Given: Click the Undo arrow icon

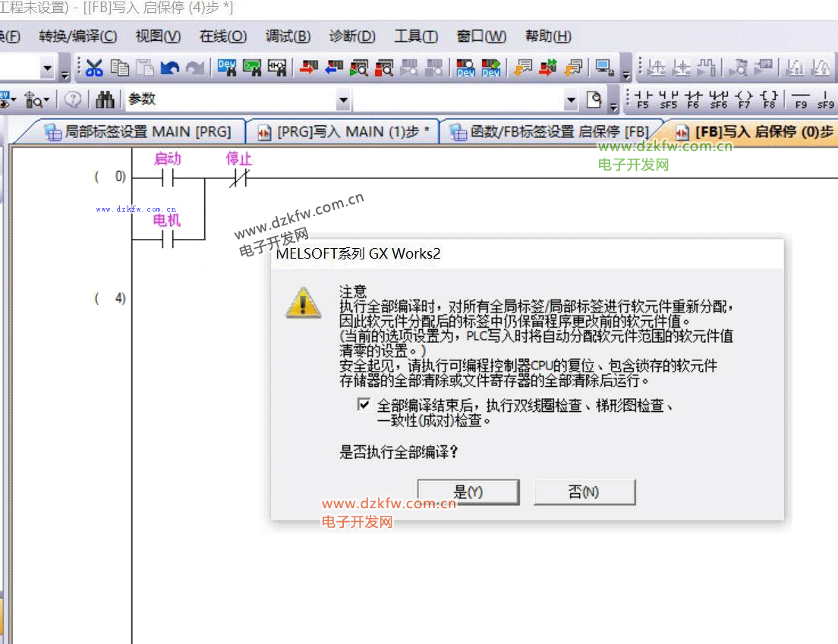Looking at the screenshot, I should click(170, 68).
